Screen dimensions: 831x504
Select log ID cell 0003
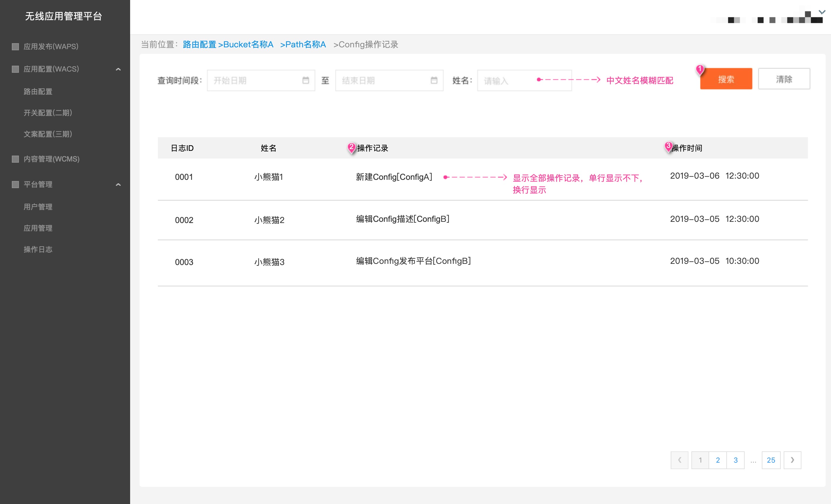point(184,262)
